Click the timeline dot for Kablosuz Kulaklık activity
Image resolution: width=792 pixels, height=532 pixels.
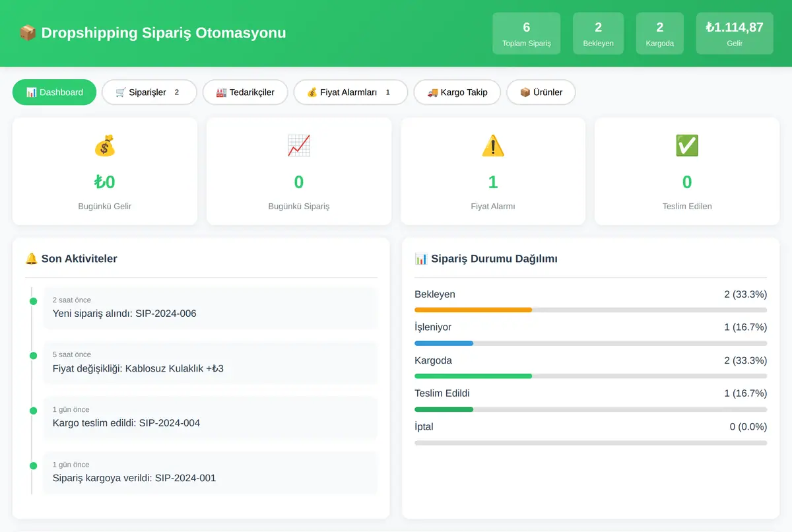(x=33, y=356)
